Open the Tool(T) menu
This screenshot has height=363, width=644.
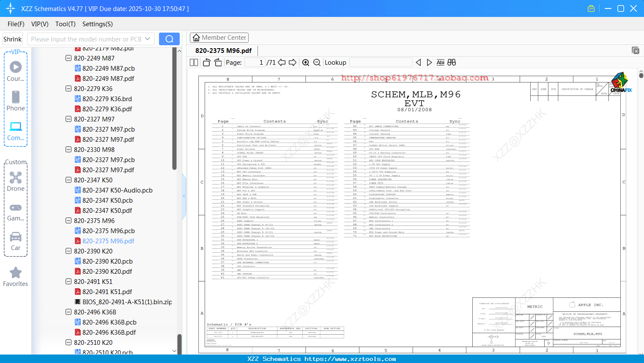click(66, 24)
